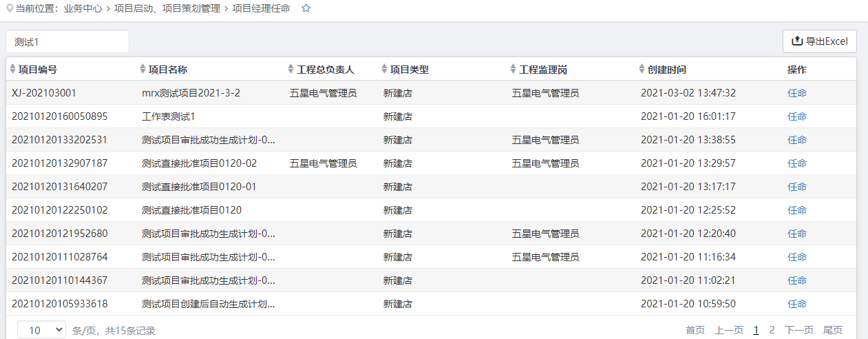Screen dimensions: 868x339
Task: Click cell 20210120160050895
Action: click(x=60, y=116)
